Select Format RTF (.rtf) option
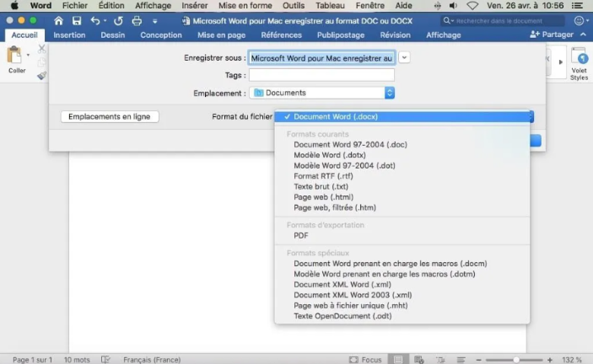Screen dimensions: 593x364 pyautogui.click(x=323, y=176)
